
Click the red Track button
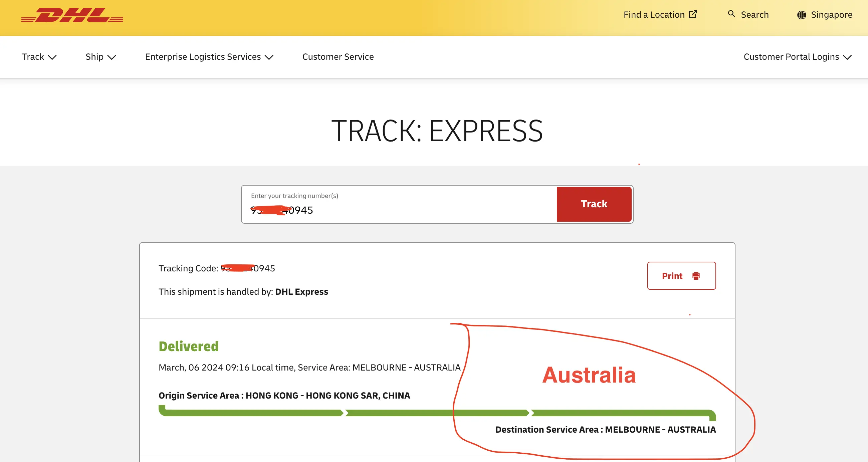click(x=594, y=204)
